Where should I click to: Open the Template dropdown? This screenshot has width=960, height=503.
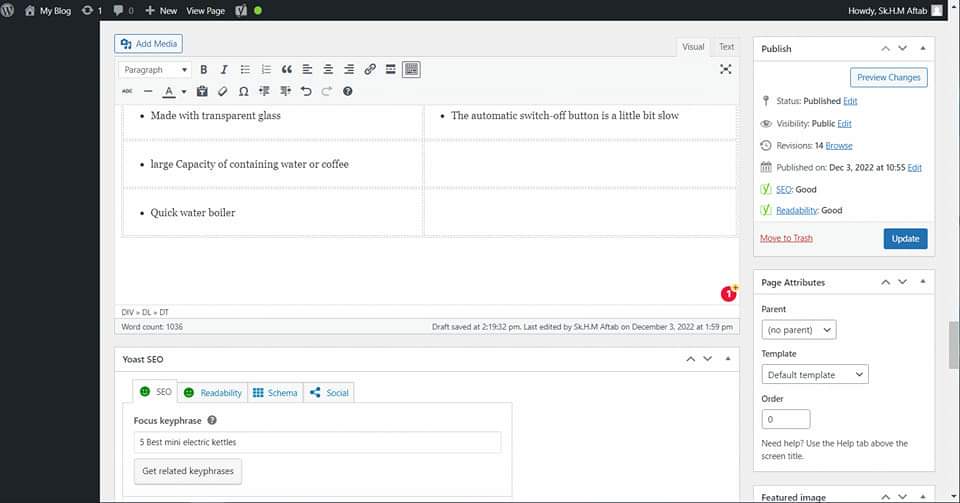tap(814, 374)
